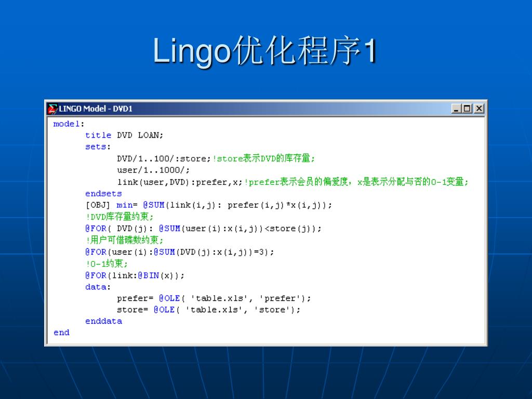Click the 'endsets' keyword

pyautogui.click(x=103, y=194)
